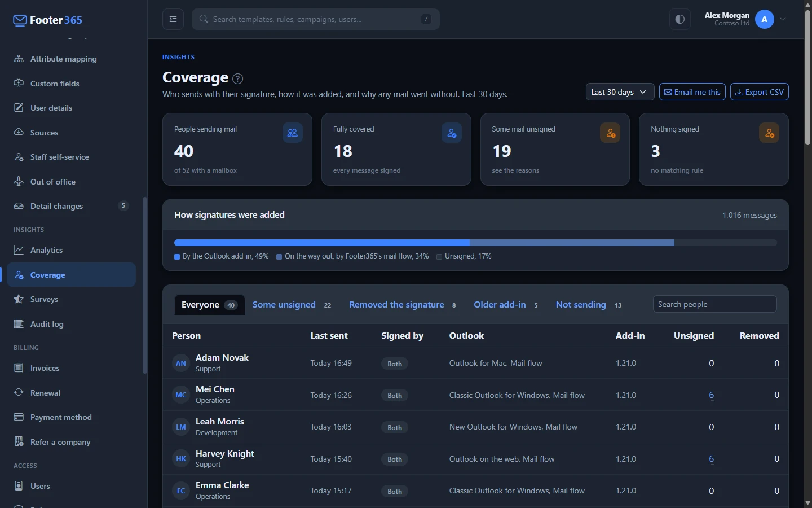Open the help question mark next to Coverage
Screen dimensions: 812x508
click(x=238, y=78)
